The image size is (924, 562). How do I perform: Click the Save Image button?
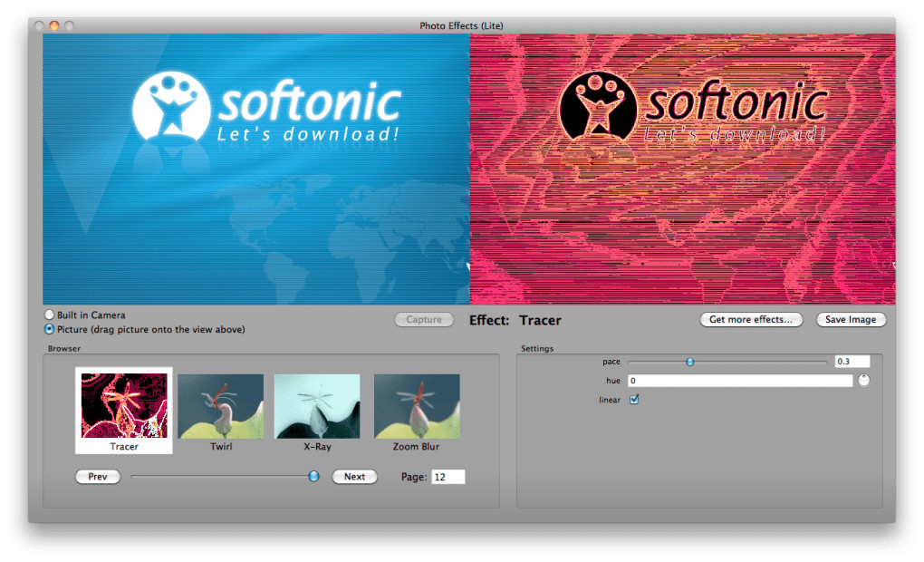(x=851, y=319)
